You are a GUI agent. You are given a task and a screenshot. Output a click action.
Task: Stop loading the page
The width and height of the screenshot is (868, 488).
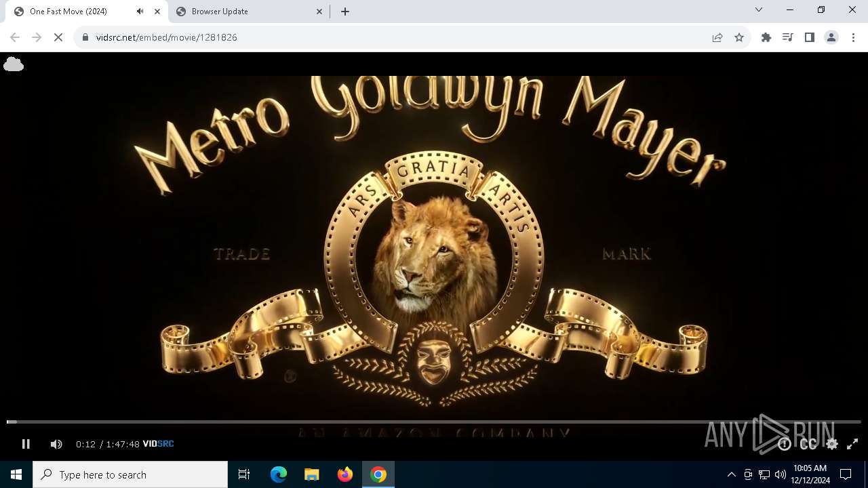click(58, 37)
